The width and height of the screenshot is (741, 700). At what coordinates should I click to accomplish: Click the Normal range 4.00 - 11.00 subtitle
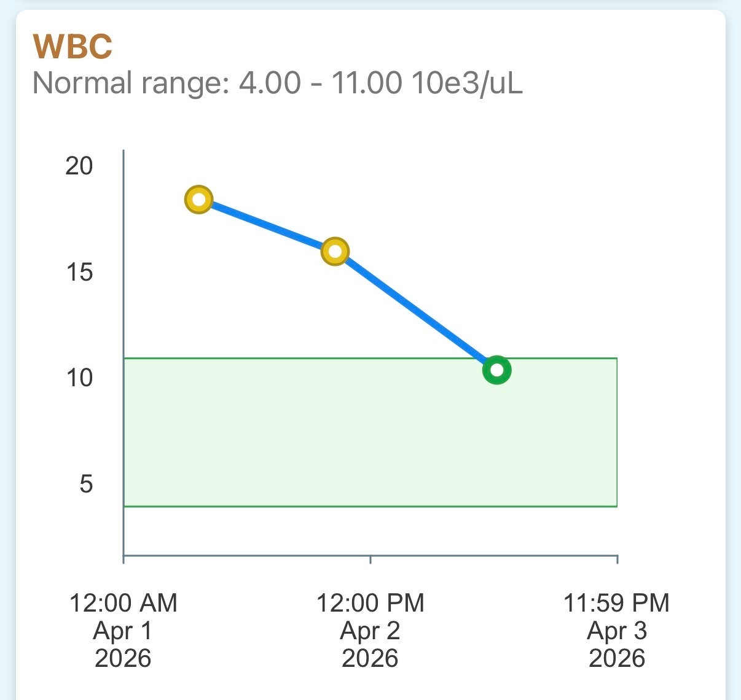click(277, 83)
